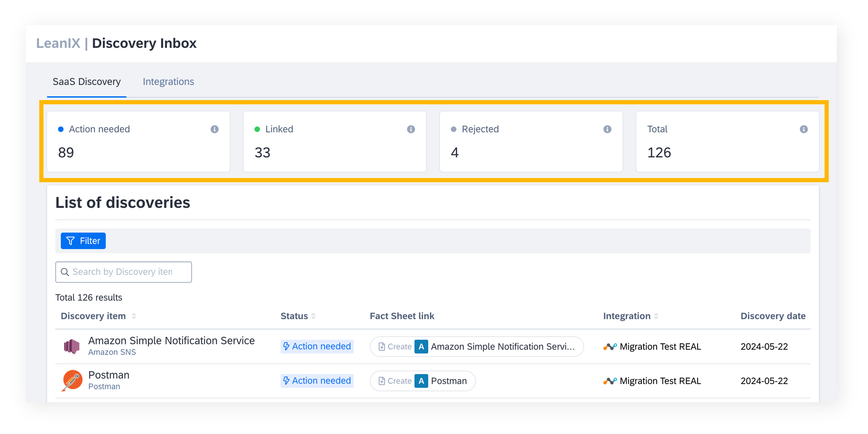Open the Postman discovery item
Screen dimensions: 868x434
click(109, 375)
